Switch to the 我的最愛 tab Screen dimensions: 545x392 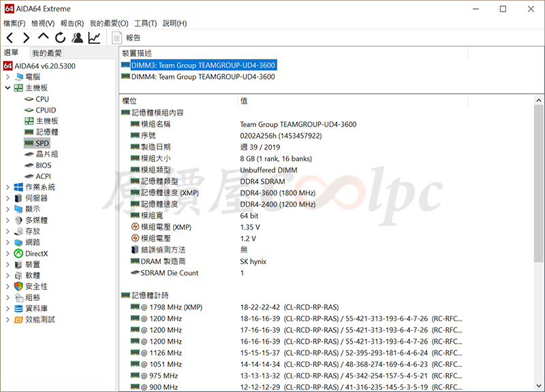coord(47,53)
